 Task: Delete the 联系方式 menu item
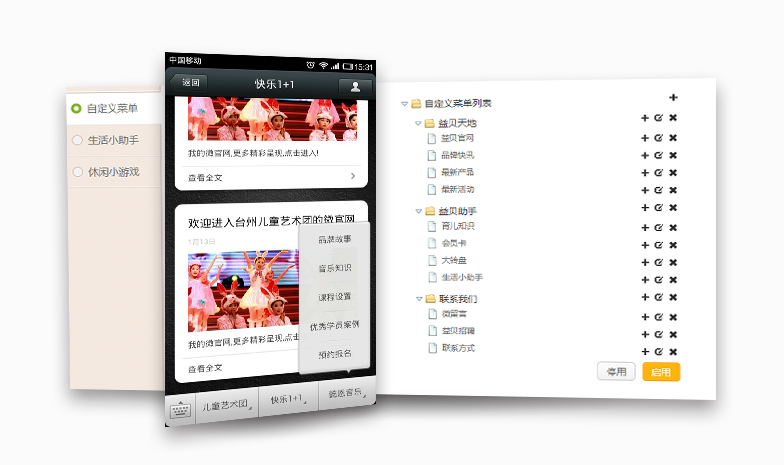click(x=673, y=352)
